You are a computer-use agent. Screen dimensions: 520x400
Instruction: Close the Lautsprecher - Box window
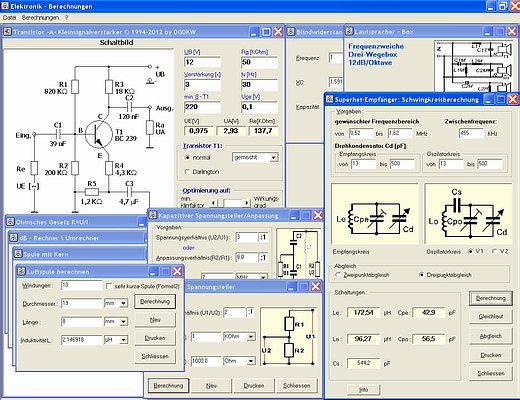coord(512,32)
